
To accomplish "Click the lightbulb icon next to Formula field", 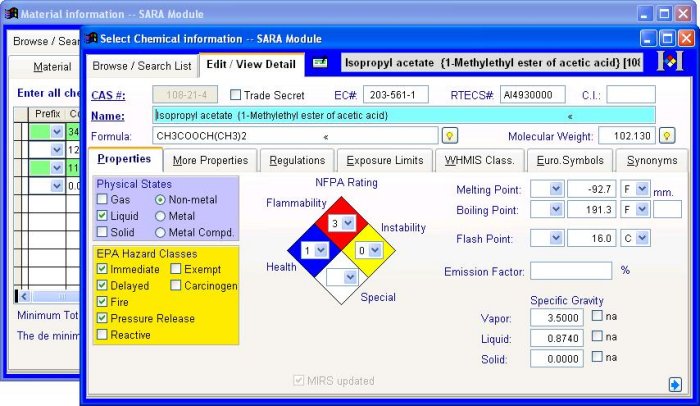I will point(451,136).
